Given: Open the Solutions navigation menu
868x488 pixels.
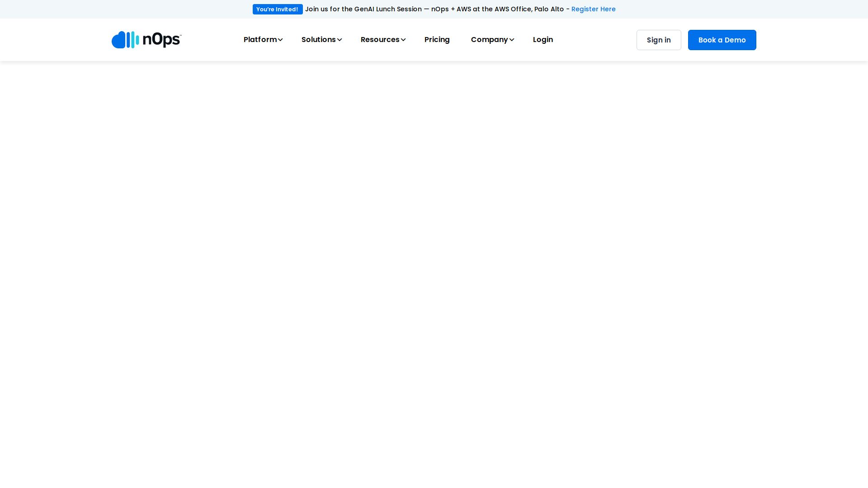Looking at the screenshot, I should (x=318, y=40).
